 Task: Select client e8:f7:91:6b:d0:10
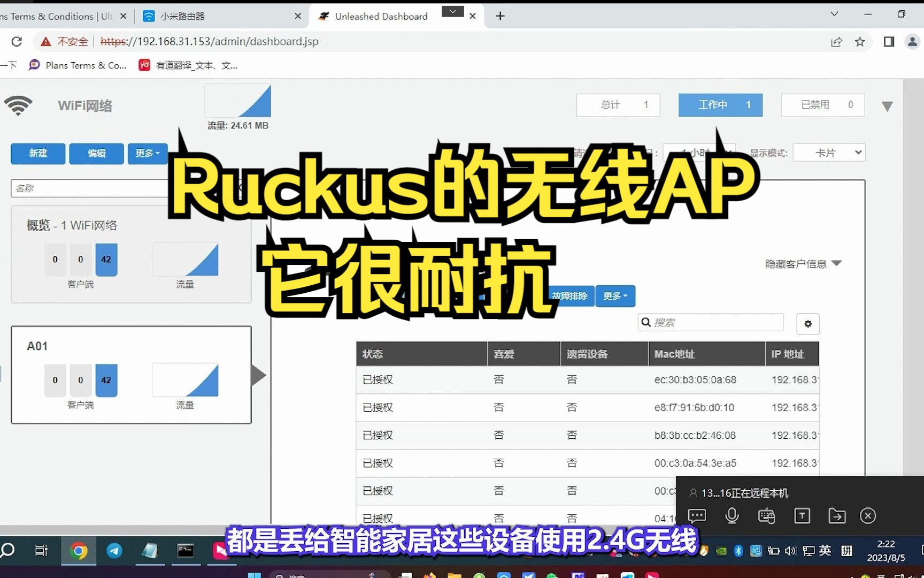[x=588, y=408]
